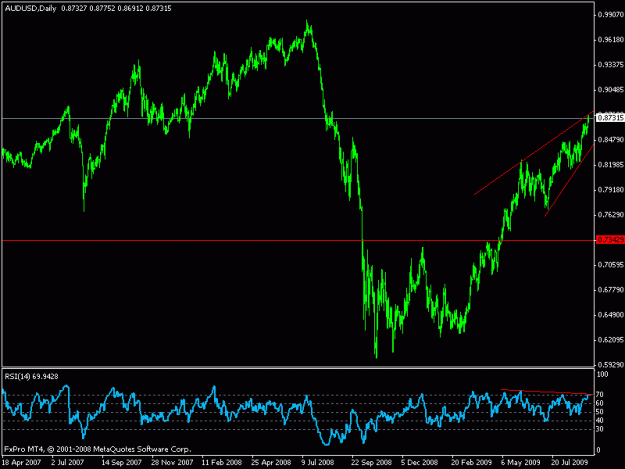The width and height of the screenshot is (625, 469).
Task: Click the 14 Sep 2007 date label
Action: 122,463
